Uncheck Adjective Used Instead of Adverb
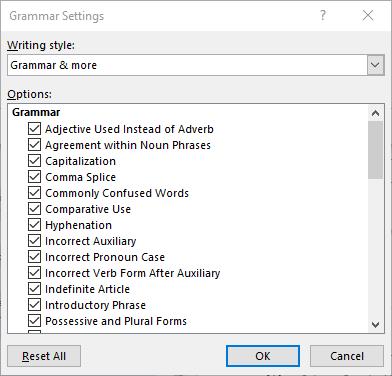 coord(35,129)
